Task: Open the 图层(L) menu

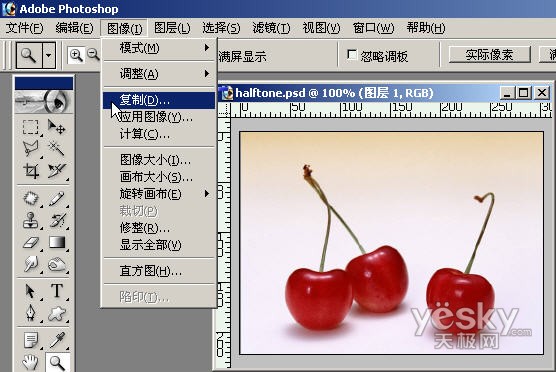Action: coord(172,28)
